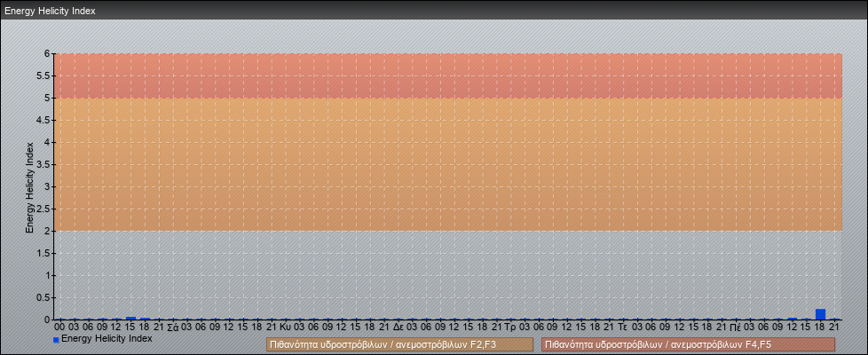868x355 pixels.
Task: Select the F2,F3 waterspout probability legend box
Action: pos(399,344)
